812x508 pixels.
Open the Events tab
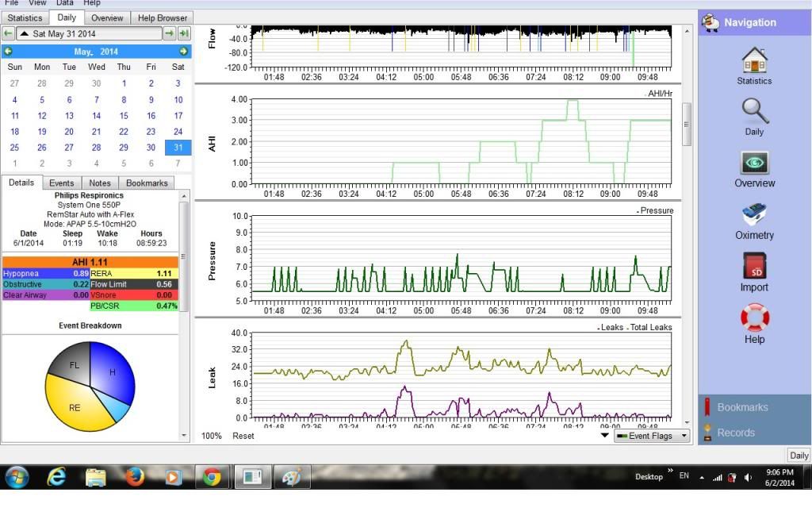[x=62, y=183]
